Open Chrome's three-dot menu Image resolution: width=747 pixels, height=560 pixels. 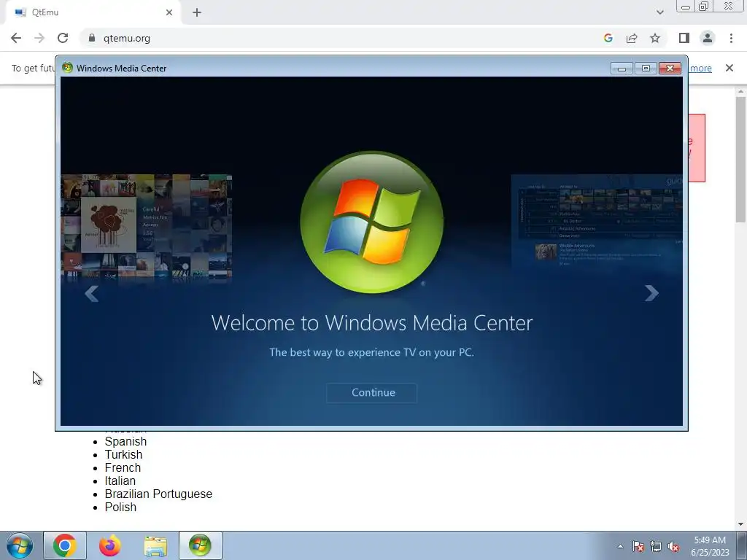pyautogui.click(x=731, y=38)
